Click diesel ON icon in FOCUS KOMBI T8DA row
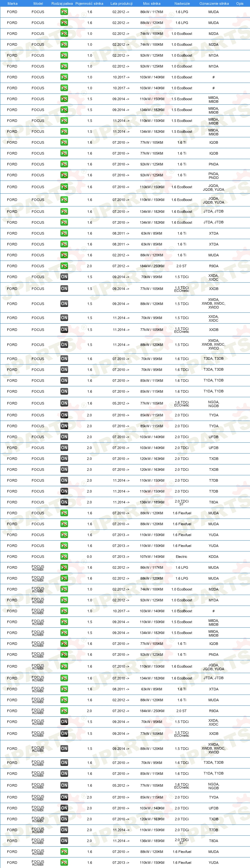This screenshot has height=868, width=250. (x=64, y=841)
